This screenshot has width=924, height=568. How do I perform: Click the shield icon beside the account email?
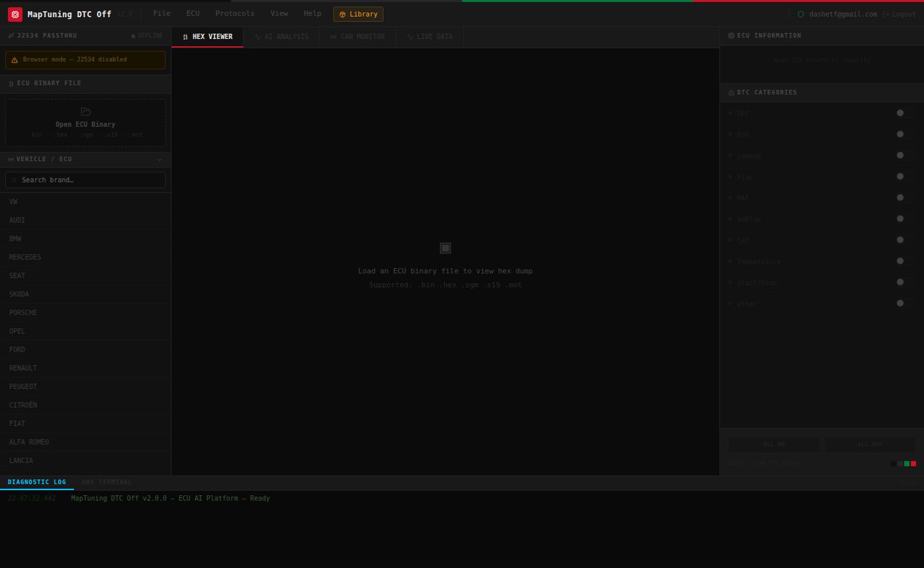pos(801,14)
